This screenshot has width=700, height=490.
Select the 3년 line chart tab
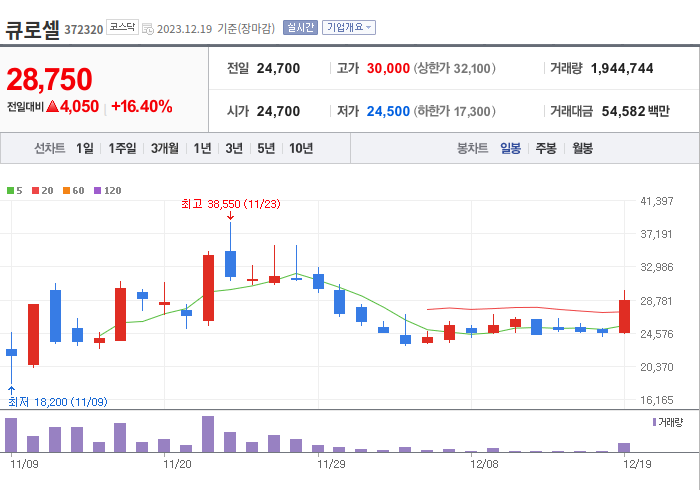pos(234,148)
